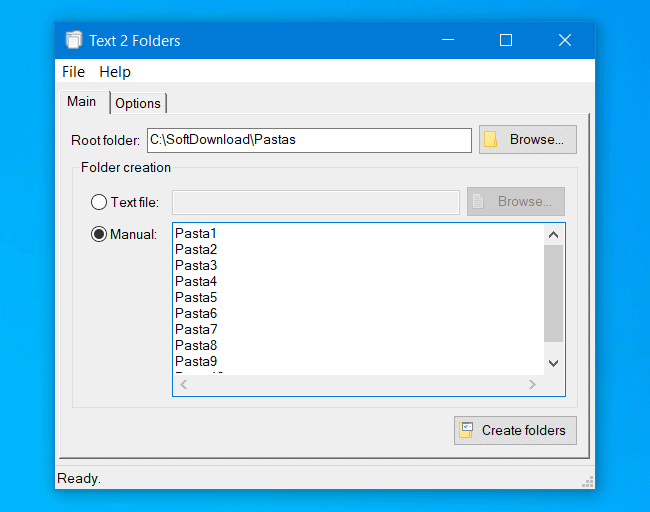Open the Help menu
Viewport: 650px width, 512px height.
(115, 72)
